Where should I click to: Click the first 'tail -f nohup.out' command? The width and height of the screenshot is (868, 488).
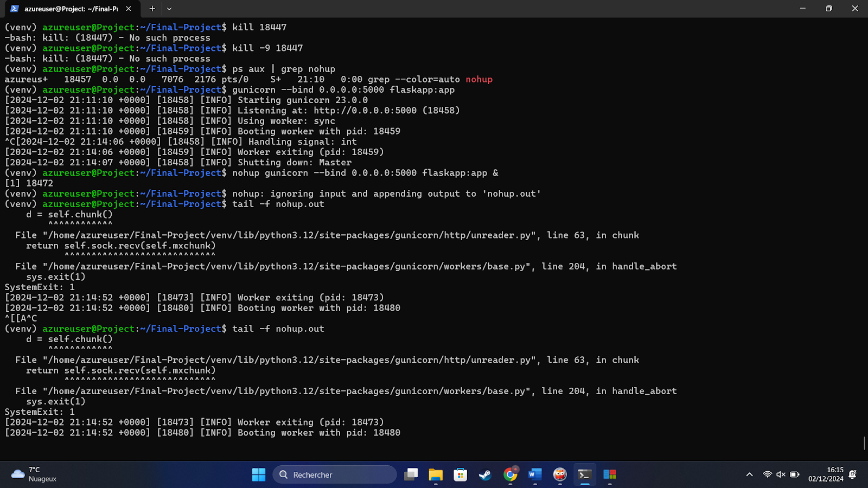[x=278, y=204]
